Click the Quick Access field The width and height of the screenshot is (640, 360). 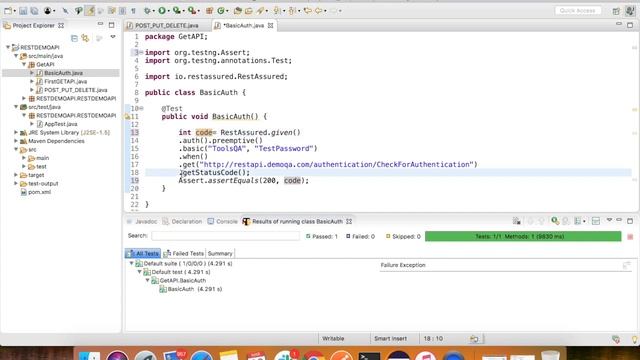[x=578, y=11]
